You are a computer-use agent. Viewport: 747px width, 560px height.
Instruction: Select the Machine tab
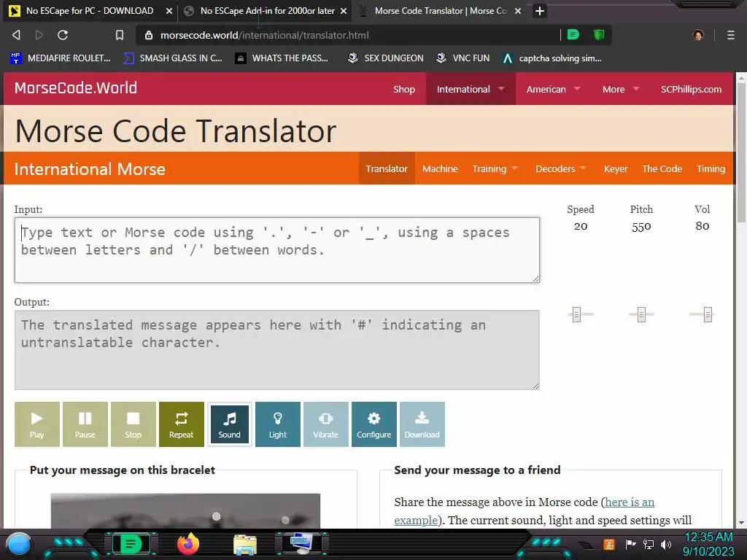(440, 168)
